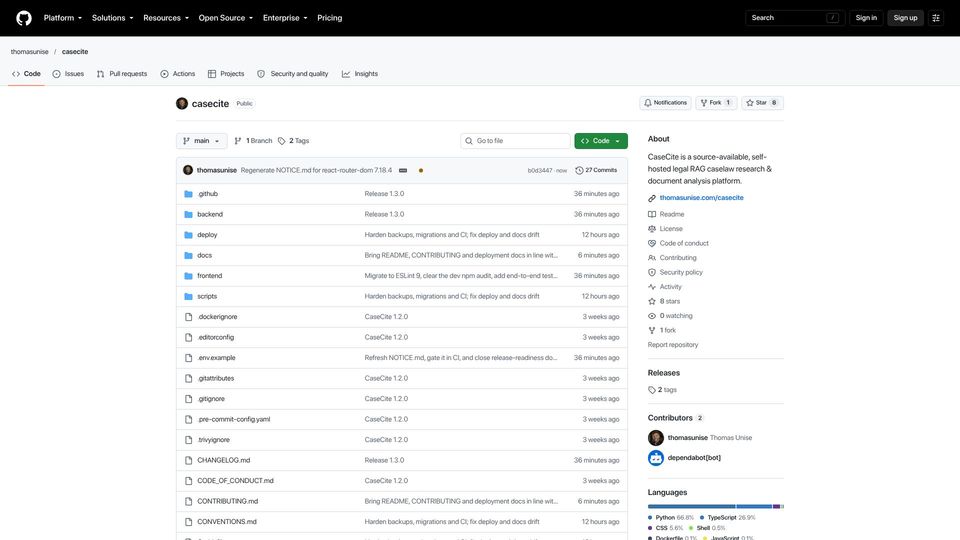Focus the Go to file field

[515, 141]
